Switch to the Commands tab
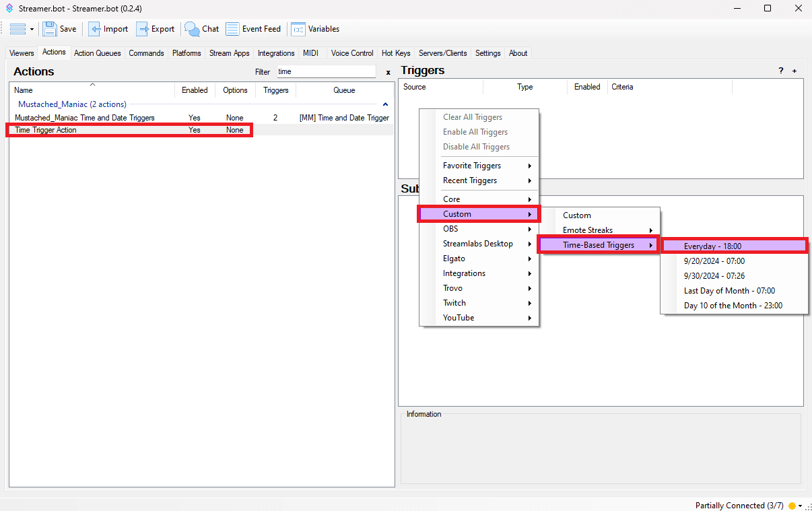The height and width of the screenshot is (511, 812). pyautogui.click(x=146, y=53)
